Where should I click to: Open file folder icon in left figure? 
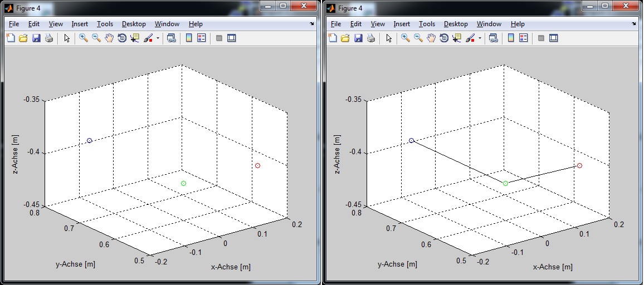pyautogui.click(x=23, y=38)
